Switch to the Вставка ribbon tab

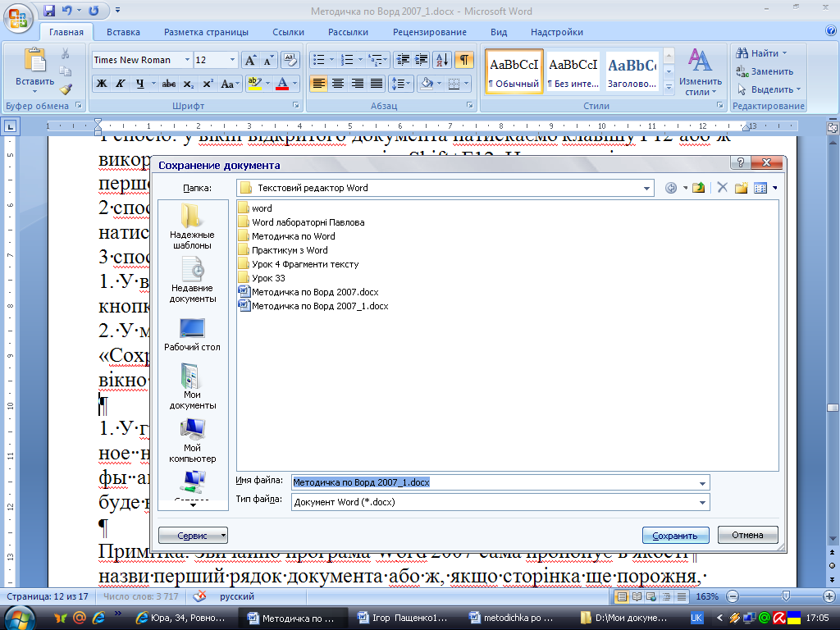click(x=123, y=32)
